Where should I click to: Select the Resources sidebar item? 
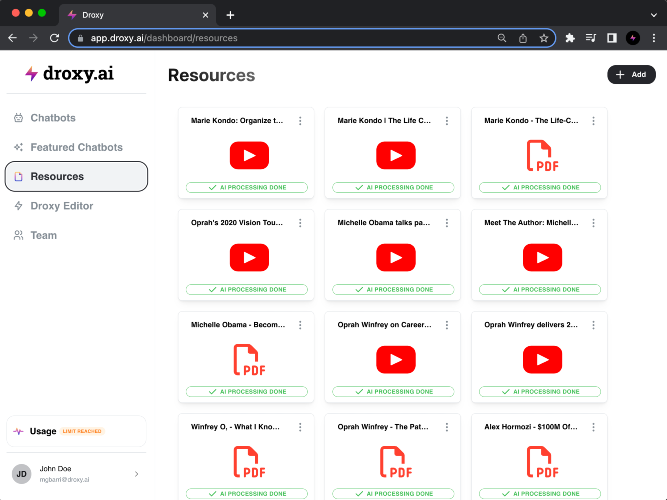coord(76,177)
